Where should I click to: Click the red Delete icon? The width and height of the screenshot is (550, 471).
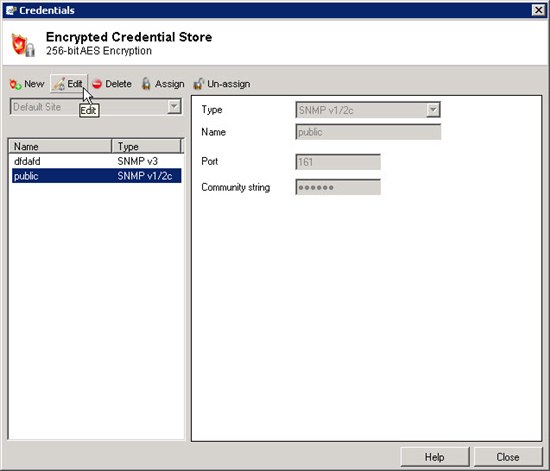(97, 84)
